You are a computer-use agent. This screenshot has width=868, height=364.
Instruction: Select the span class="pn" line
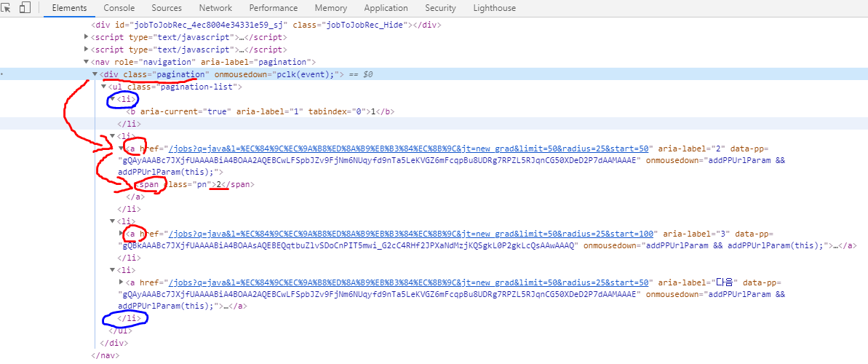(x=195, y=184)
